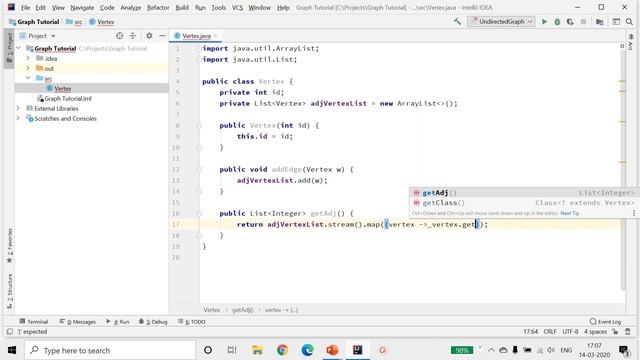Click getAdj() in editor breadcrumb
This screenshot has width=640, height=360.
(x=242, y=310)
